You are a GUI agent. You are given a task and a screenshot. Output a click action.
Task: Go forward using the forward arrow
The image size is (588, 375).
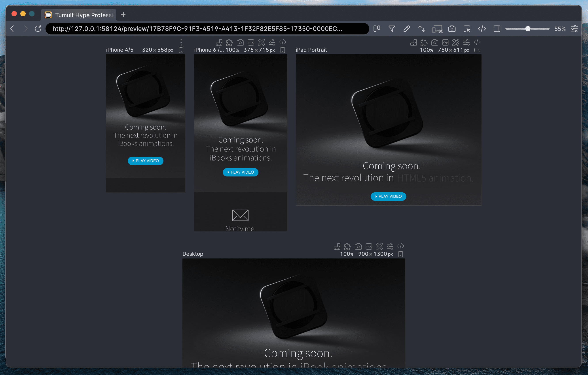click(x=26, y=29)
